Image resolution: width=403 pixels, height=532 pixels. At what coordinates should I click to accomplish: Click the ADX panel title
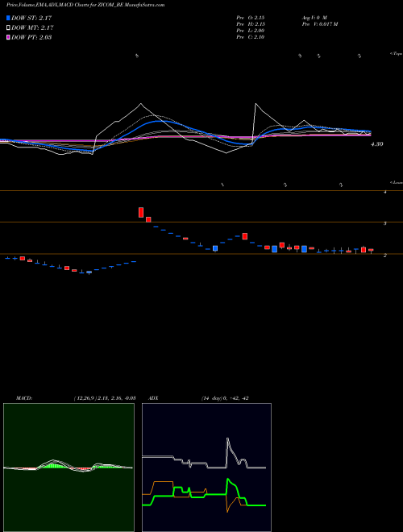click(154, 398)
